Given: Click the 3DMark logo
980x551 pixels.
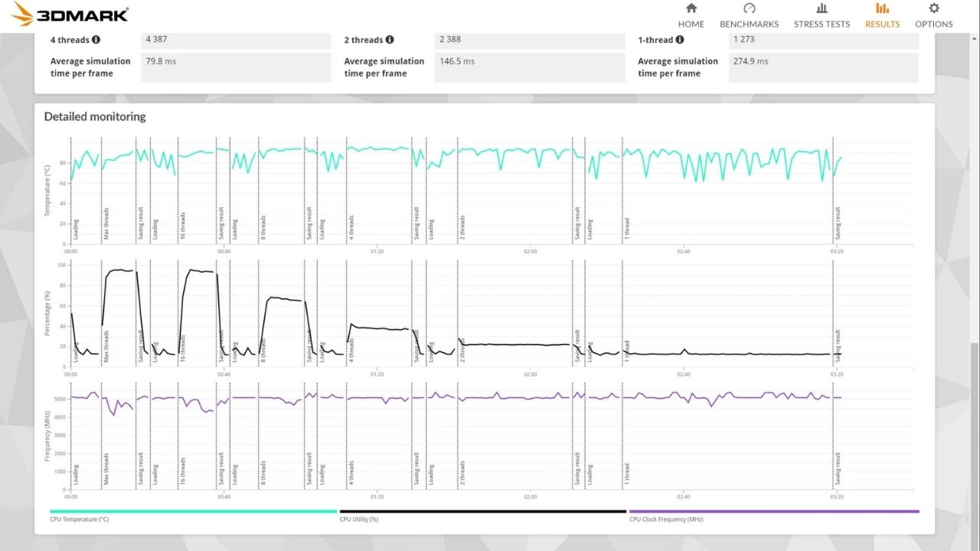Looking at the screenshot, I should click(x=70, y=13).
